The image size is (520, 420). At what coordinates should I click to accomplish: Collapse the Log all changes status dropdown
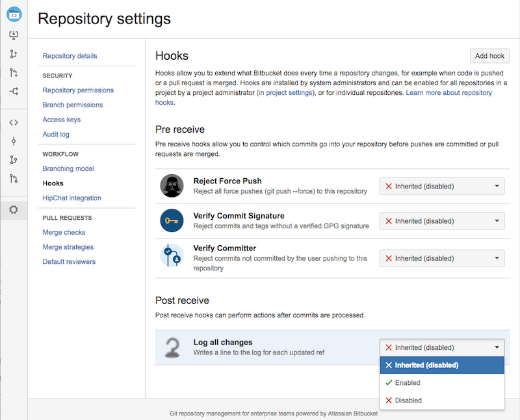click(x=442, y=348)
